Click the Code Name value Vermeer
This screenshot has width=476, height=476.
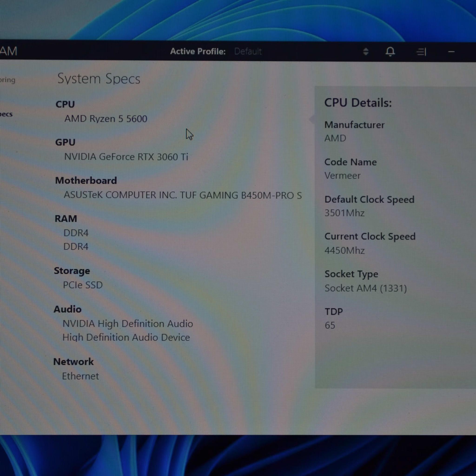[342, 176]
